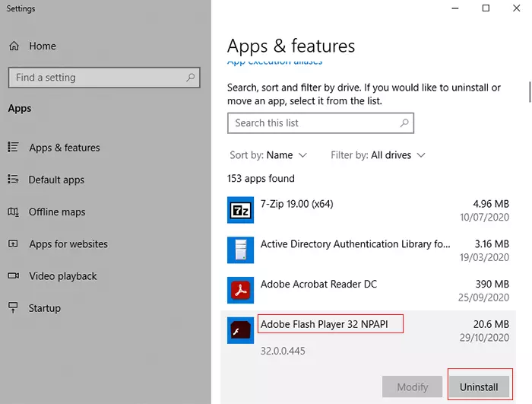Viewport: 532px width, 404px height.
Task: Follow the App execution aliases link
Action: 275,62
